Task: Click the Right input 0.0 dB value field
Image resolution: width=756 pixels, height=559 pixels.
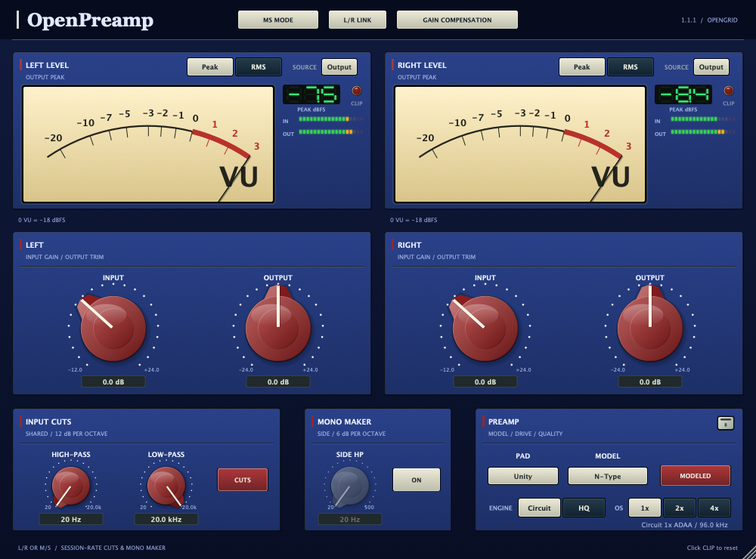Action: (485, 381)
